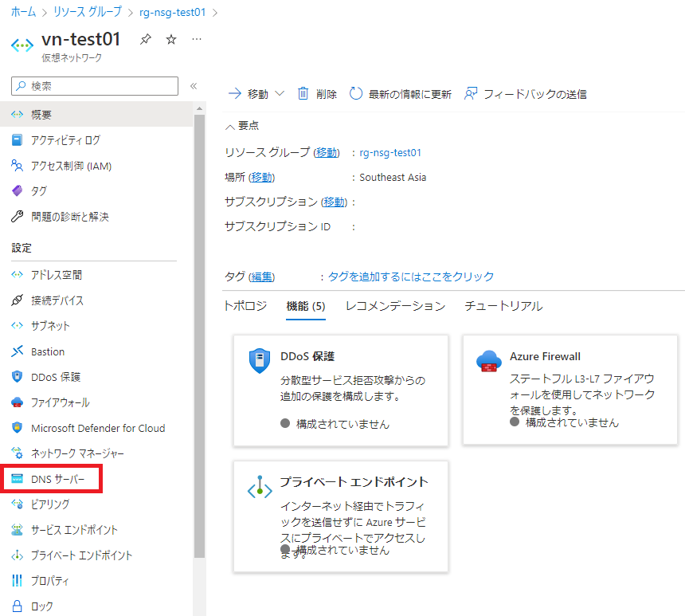The height and width of the screenshot is (616, 685).
Task: Open the Azure Firewall feature card
Action: click(570, 390)
